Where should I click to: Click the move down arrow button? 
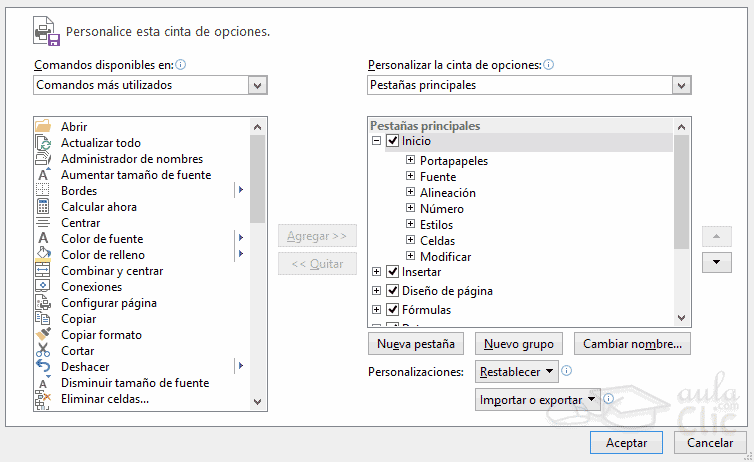[717, 263]
